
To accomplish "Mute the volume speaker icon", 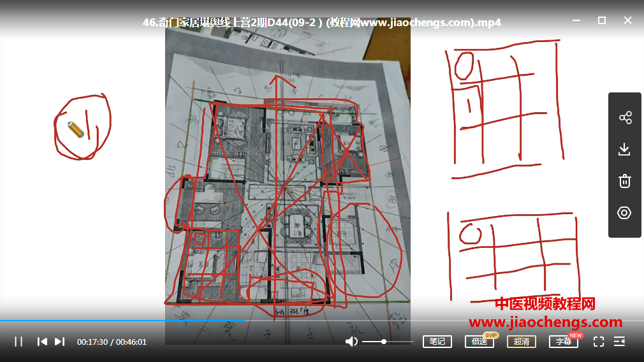I will 351,342.
